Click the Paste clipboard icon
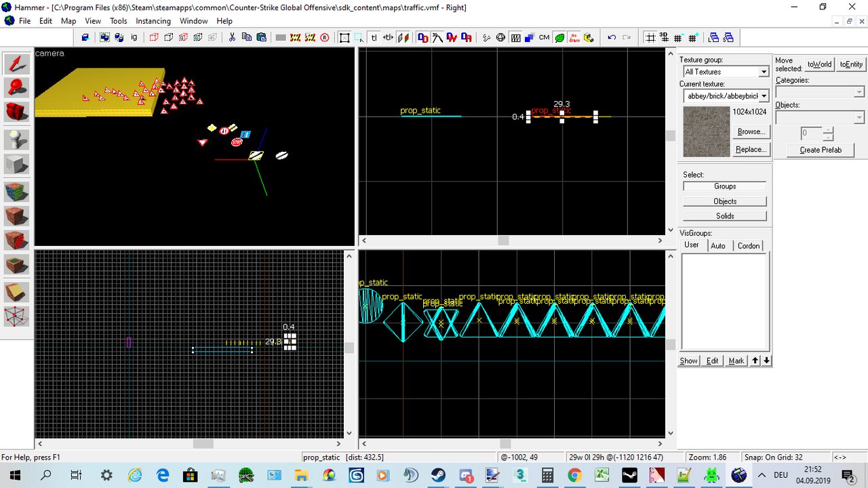868x488 pixels. click(262, 37)
